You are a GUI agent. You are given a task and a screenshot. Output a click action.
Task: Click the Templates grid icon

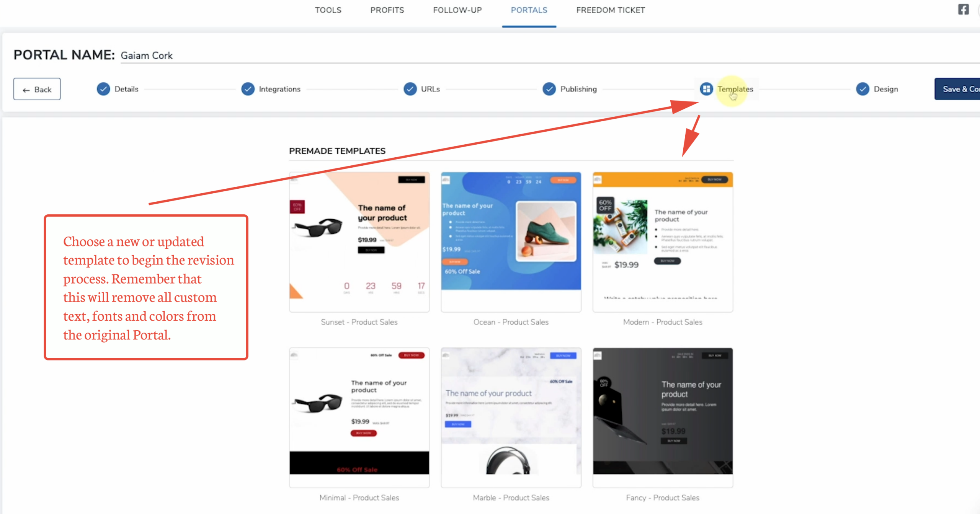[x=706, y=89]
